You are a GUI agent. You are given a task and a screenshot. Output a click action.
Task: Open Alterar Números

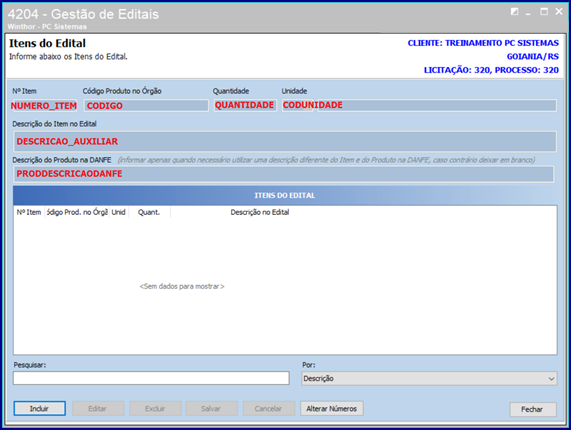[332, 409]
